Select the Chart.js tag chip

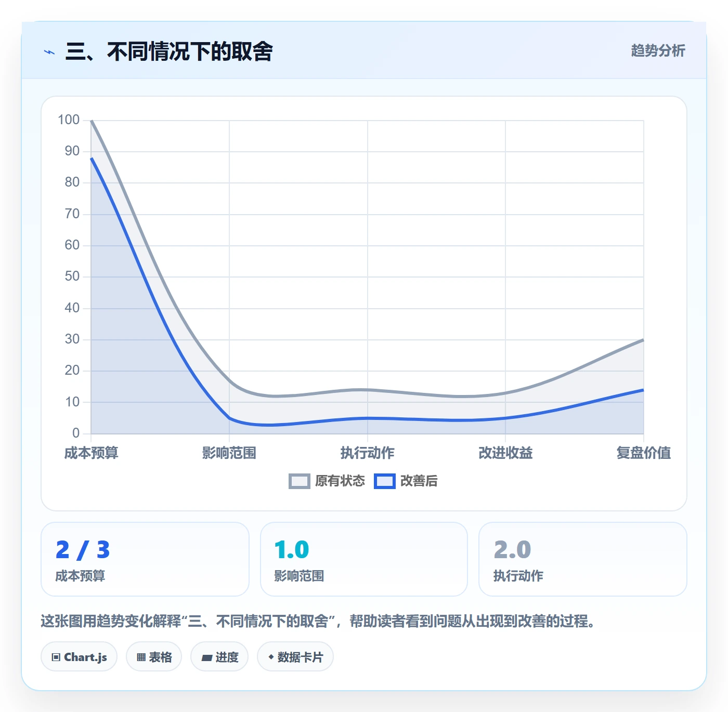pos(79,657)
